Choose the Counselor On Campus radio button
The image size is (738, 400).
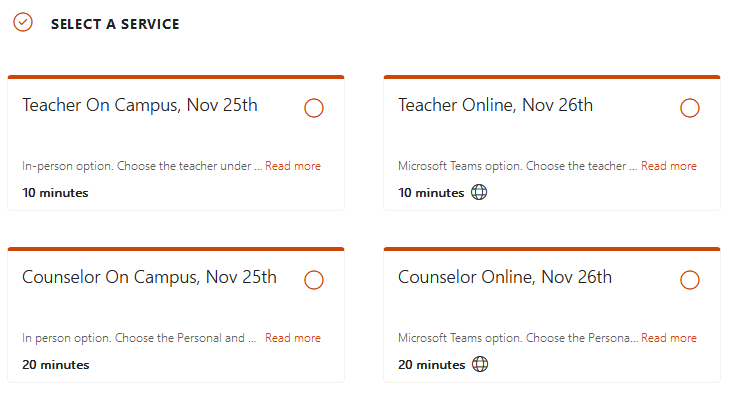click(x=313, y=280)
